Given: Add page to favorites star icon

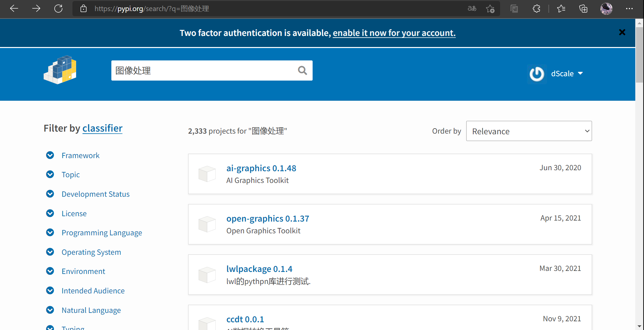Looking at the screenshot, I should [x=490, y=9].
